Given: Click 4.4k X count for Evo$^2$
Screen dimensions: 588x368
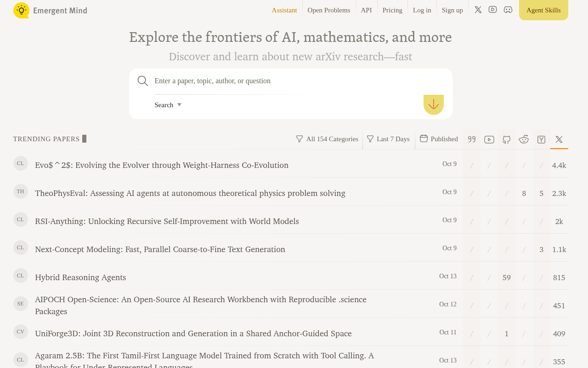Looking at the screenshot, I should 559,165.
